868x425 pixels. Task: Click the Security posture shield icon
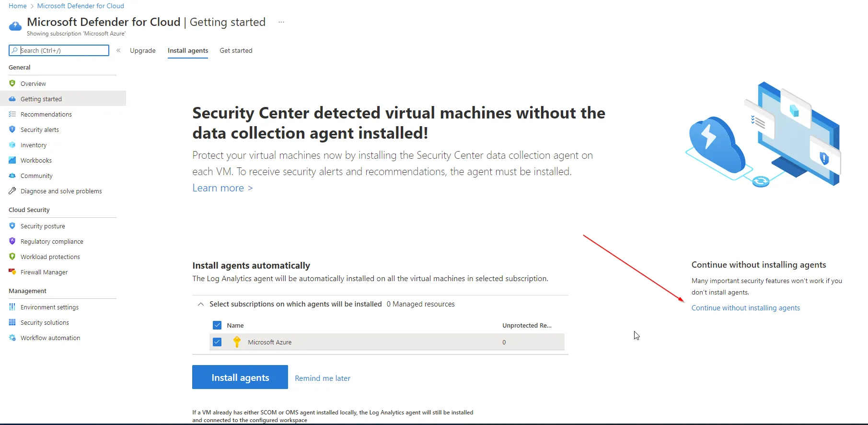click(12, 226)
